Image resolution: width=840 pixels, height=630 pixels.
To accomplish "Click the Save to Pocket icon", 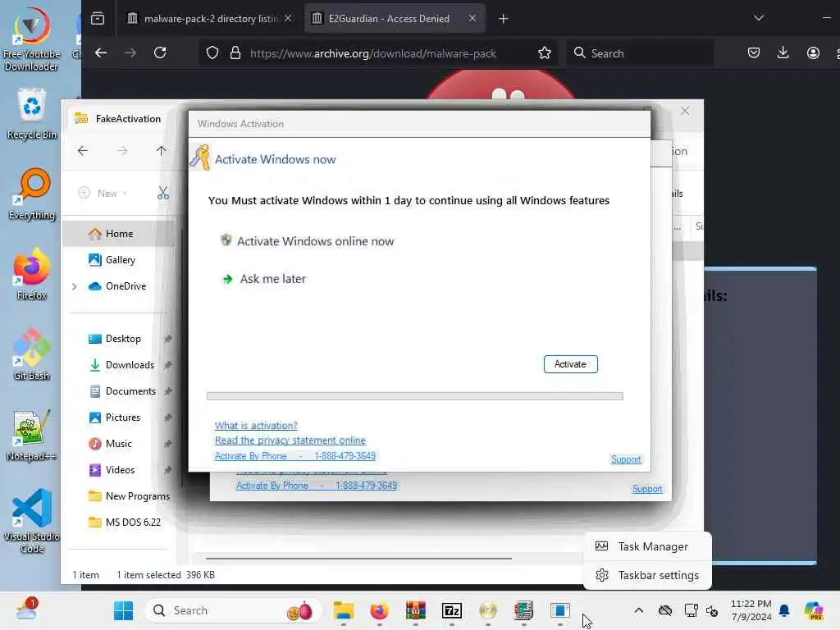I will pos(753,52).
